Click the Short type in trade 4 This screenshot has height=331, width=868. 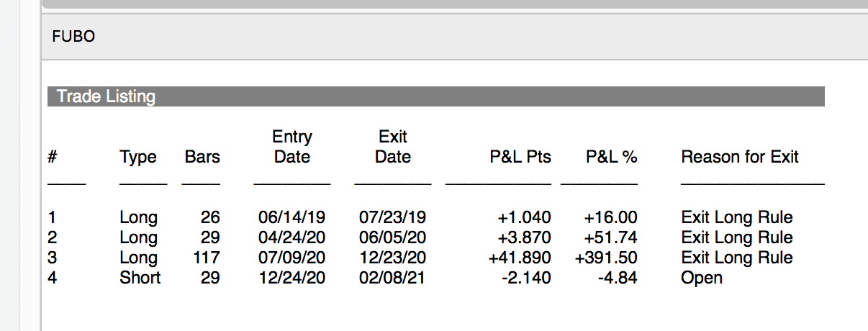coord(140,278)
